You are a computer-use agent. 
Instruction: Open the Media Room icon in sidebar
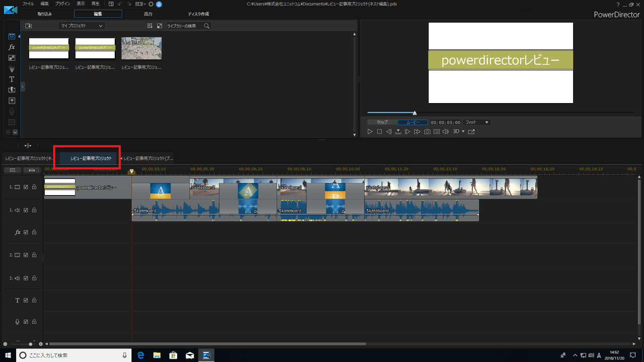coord(12,36)
